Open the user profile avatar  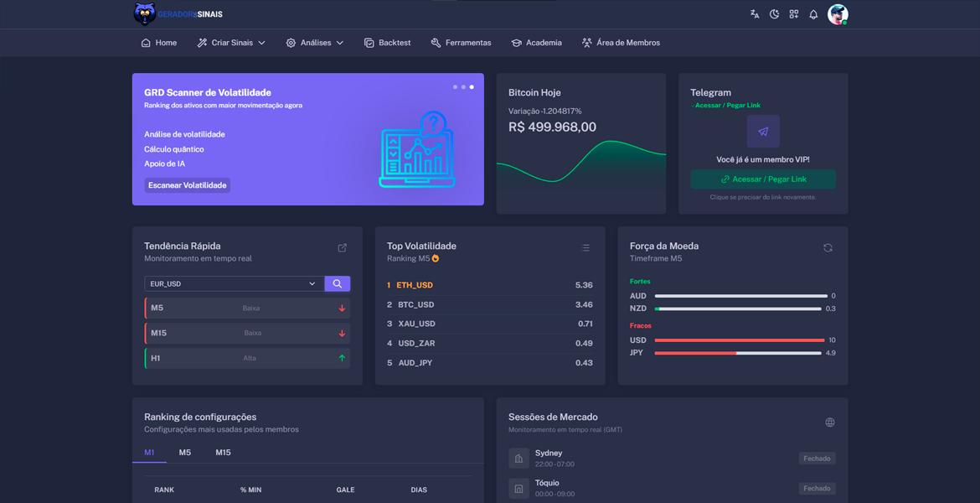click(838, 14)
